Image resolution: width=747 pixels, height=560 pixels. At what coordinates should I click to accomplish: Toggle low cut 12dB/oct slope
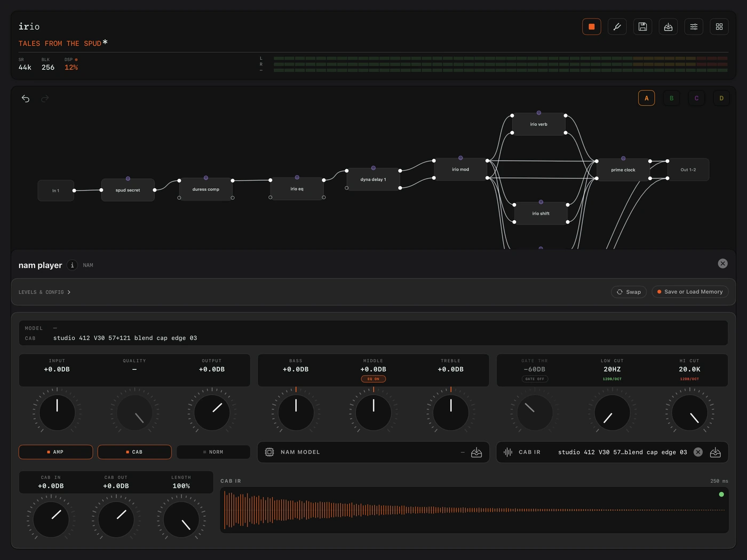click(612, 379)
